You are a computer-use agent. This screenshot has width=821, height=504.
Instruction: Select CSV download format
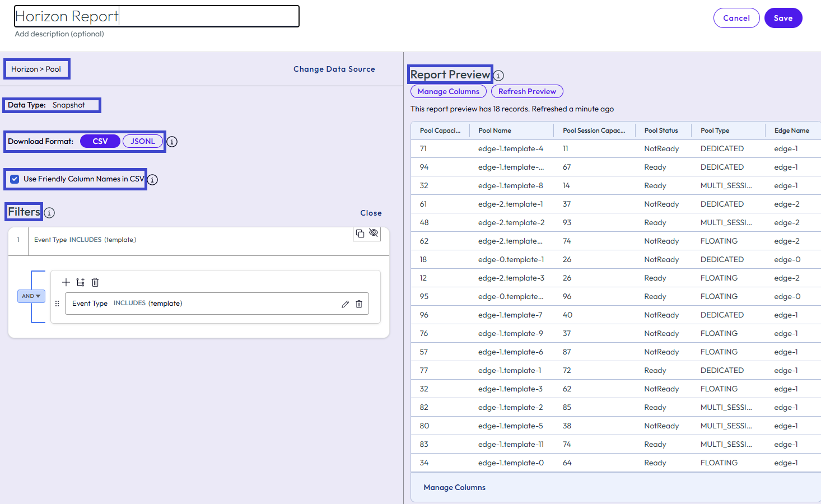(x=100, y=141)
